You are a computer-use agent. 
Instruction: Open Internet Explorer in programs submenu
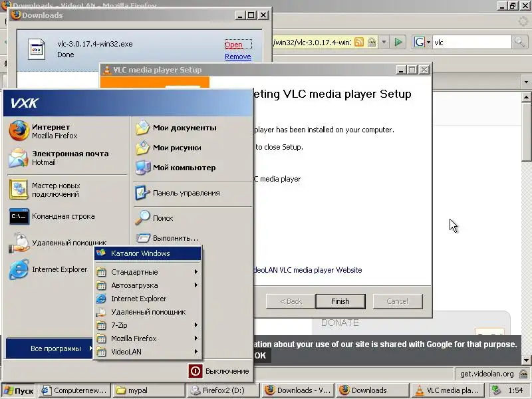148,299
